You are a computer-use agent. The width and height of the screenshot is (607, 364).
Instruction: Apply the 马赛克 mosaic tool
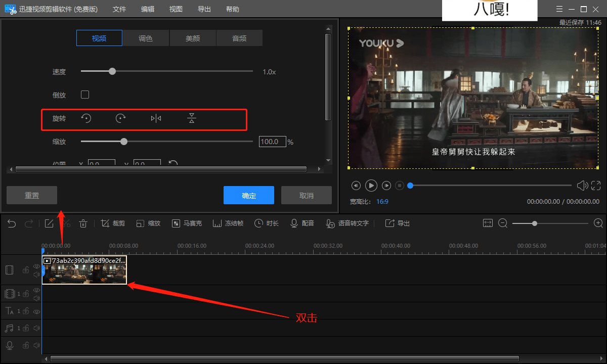pos(187,223)
